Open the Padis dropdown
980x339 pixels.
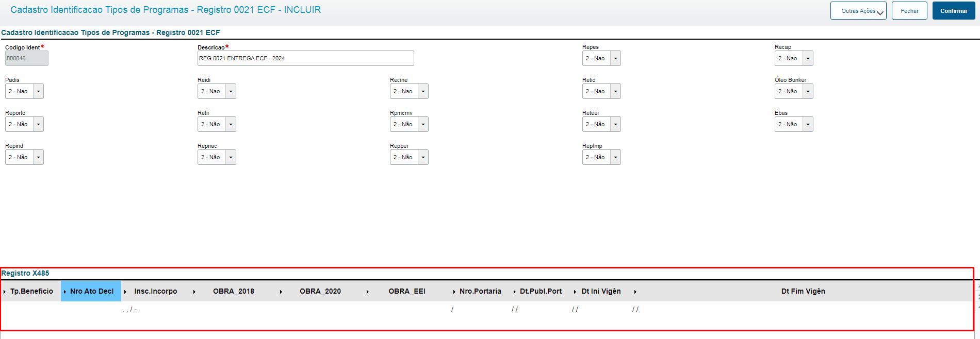click(x=24, y=91)
